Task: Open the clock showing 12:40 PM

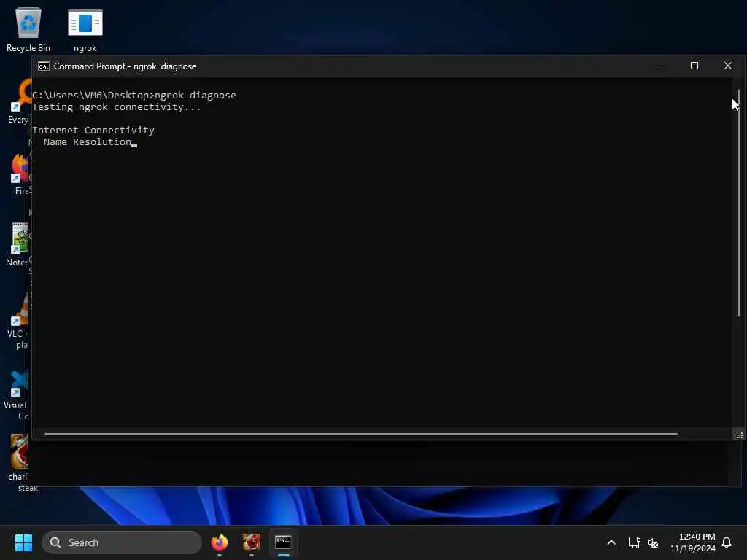Action: point(693,542)
